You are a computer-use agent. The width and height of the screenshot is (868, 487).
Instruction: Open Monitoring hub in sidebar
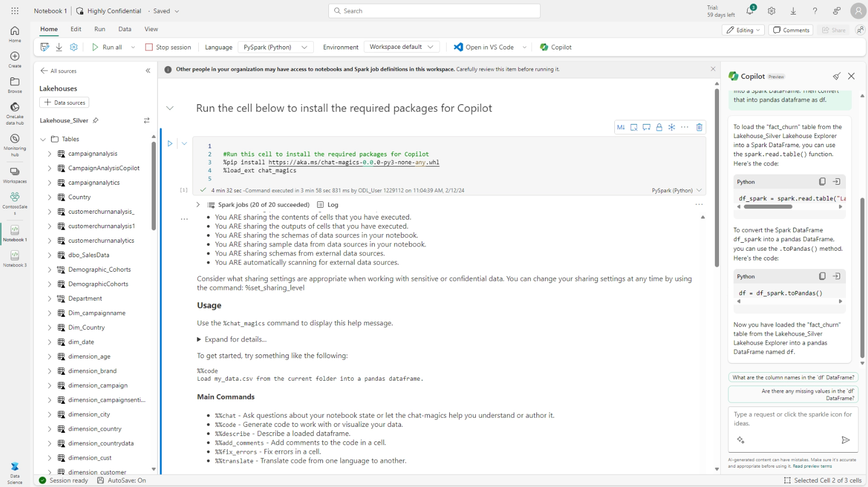click(x=15, y=144)
